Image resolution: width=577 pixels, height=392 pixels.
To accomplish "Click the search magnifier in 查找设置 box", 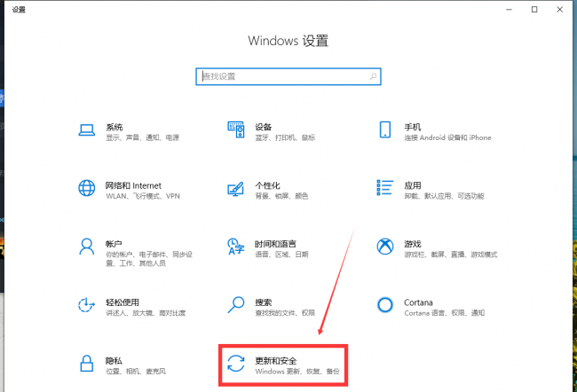I will pyautogui.click(x=373, y=76).
